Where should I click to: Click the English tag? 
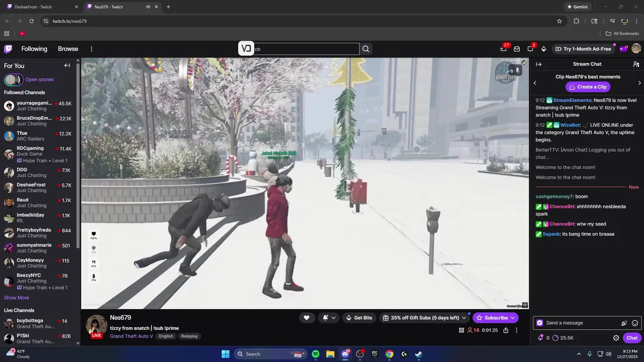(x=166, y=336)
